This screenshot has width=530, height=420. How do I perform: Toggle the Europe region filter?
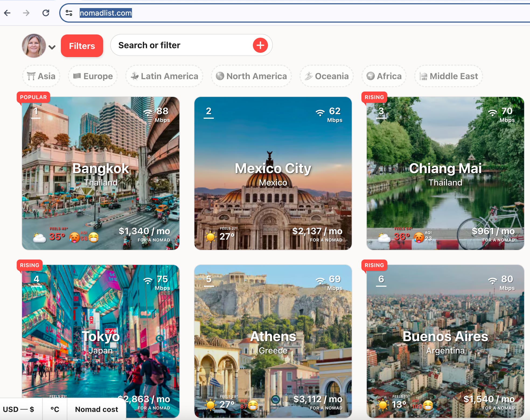click(93, 76)
